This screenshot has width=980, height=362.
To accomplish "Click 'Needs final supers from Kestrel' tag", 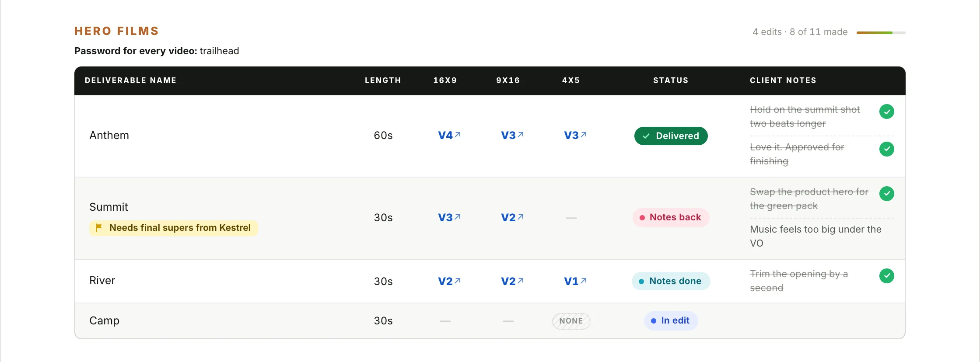I will [174, 228].
